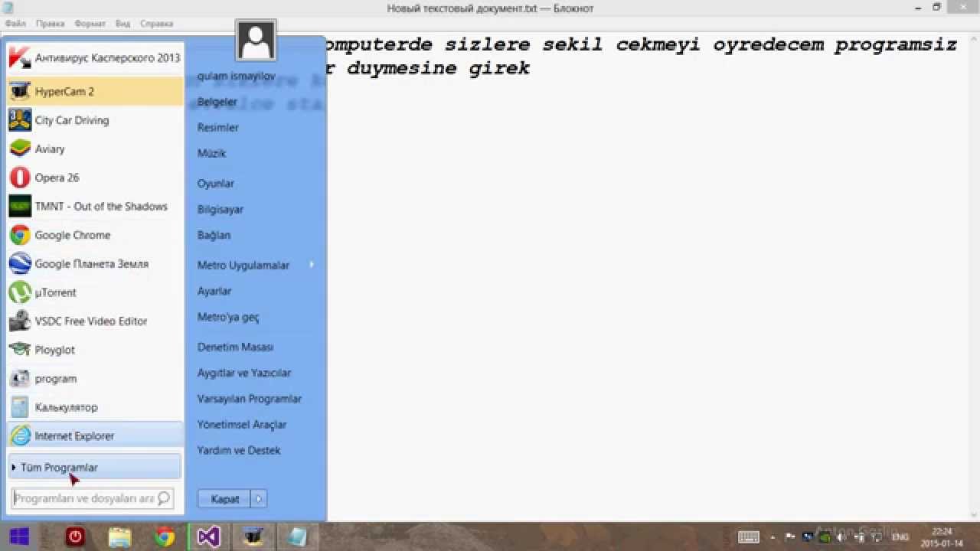The height and width of the screenshot is (551, 980).
Task: Click Bağlan in Start menu
Action: point(214,235)
